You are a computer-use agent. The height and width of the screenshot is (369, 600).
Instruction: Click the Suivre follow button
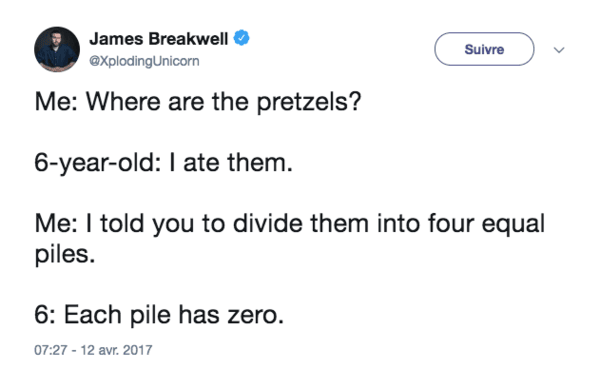coord(484,49)
